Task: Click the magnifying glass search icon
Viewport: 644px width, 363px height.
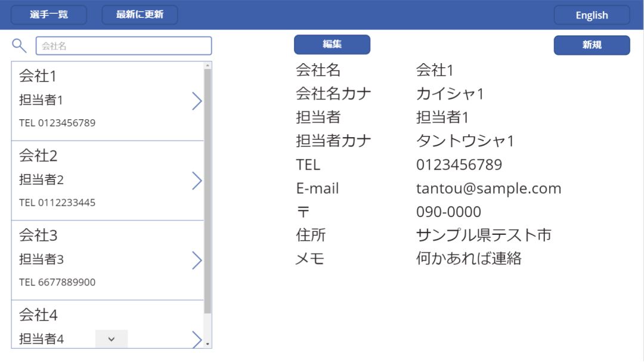Action: (18, 45)
